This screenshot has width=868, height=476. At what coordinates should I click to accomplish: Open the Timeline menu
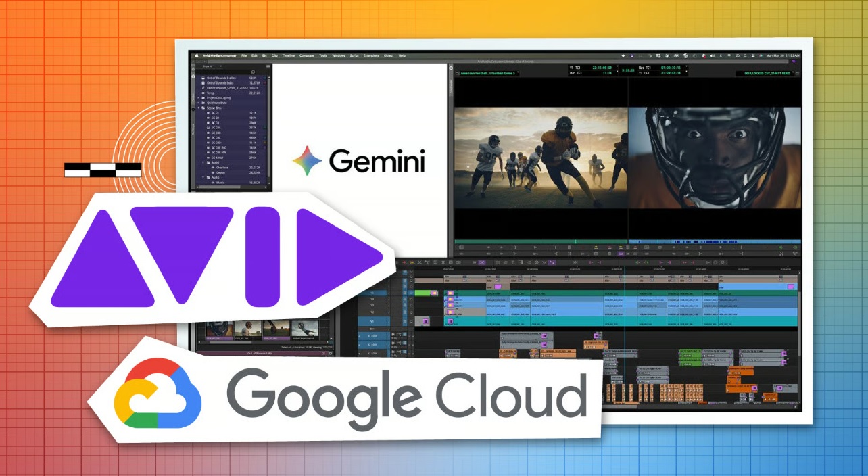[288, 55]
